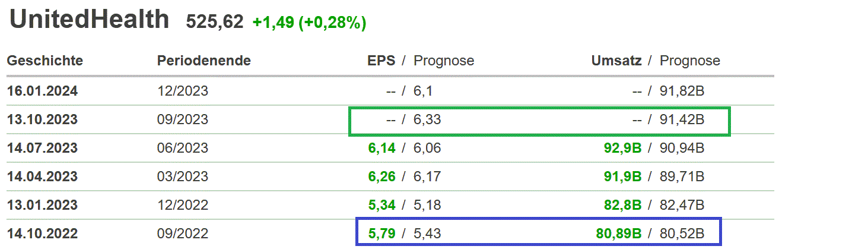Click the green EPS value 6,14

381,148
